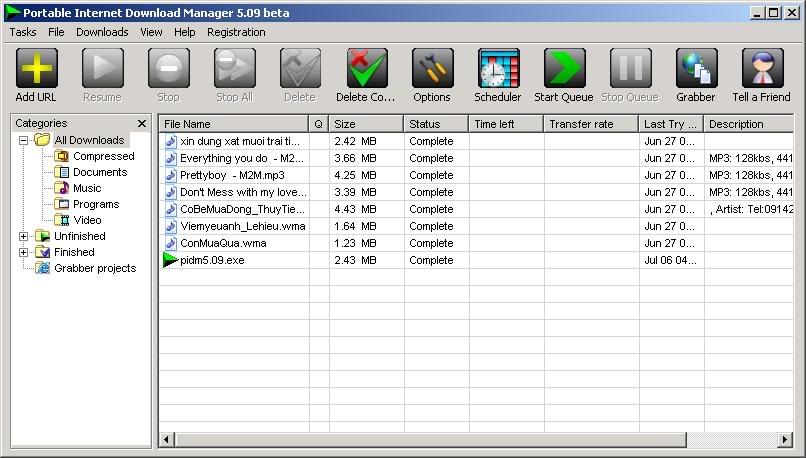Screen dimensions: 806x458
Task: Click the Stop Queue pause icon
Action: 630,68
